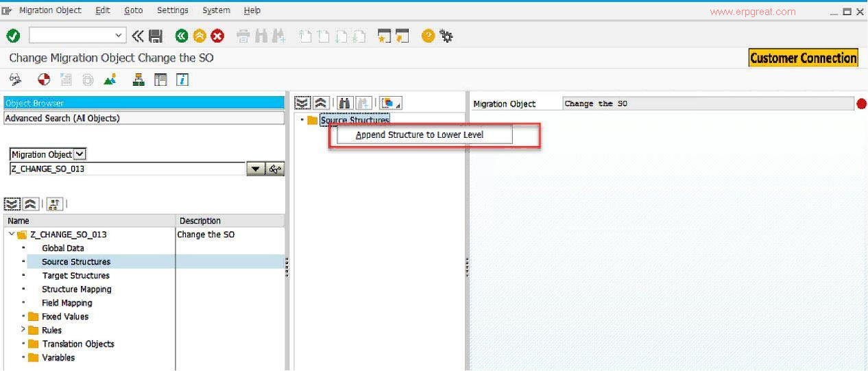Click the display glasses button beside Z_CHANGE_SO_013
Viewport: 868px width, 371px height.
[275, 169]
